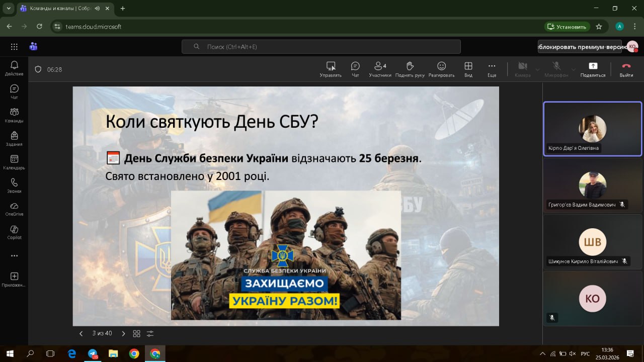Viewport: 644px width, 362px height.
Task: Open Copilot in the left sidebar
Action: [14, 232]
